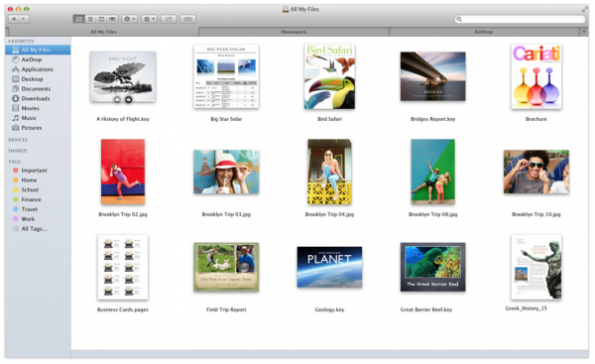This screenshot has width=595, height=364.
Task: Select Great Barrier Reef.key file
Action: click(433, 267)
